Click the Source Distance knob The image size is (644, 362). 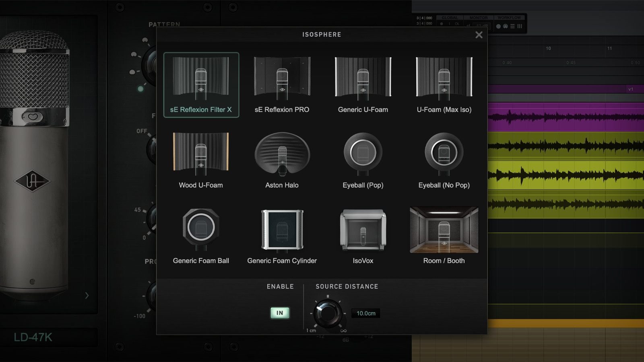point(328,313)
